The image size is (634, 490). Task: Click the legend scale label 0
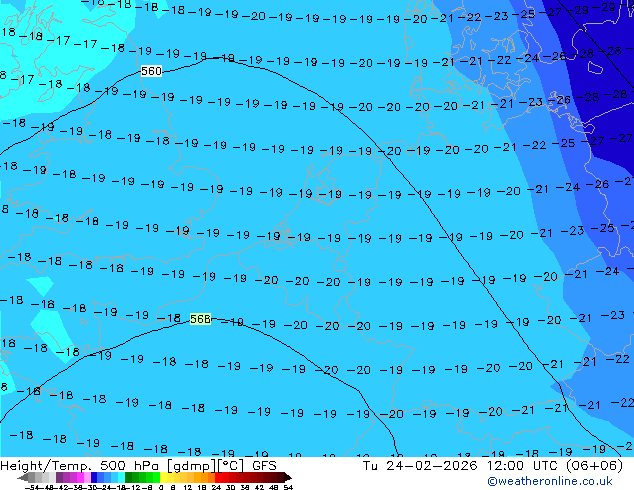161,487
